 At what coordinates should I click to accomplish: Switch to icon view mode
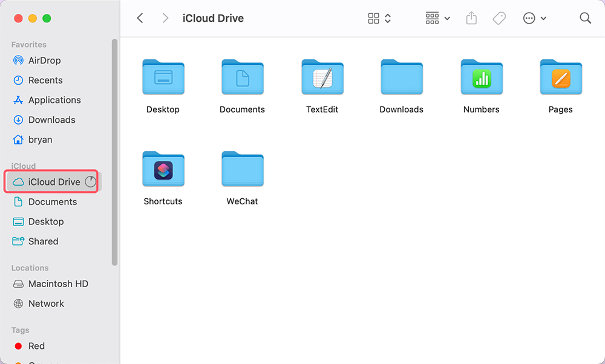coord(373,18)
